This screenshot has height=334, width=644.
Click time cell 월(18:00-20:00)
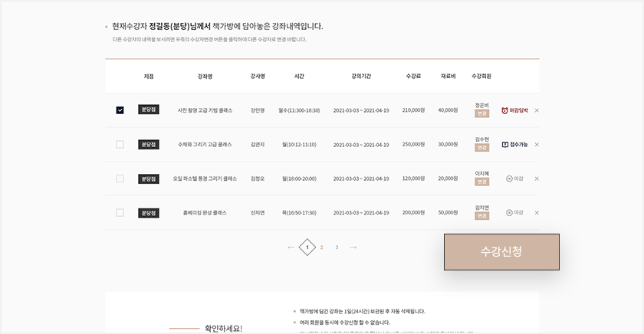pos(299,178)
